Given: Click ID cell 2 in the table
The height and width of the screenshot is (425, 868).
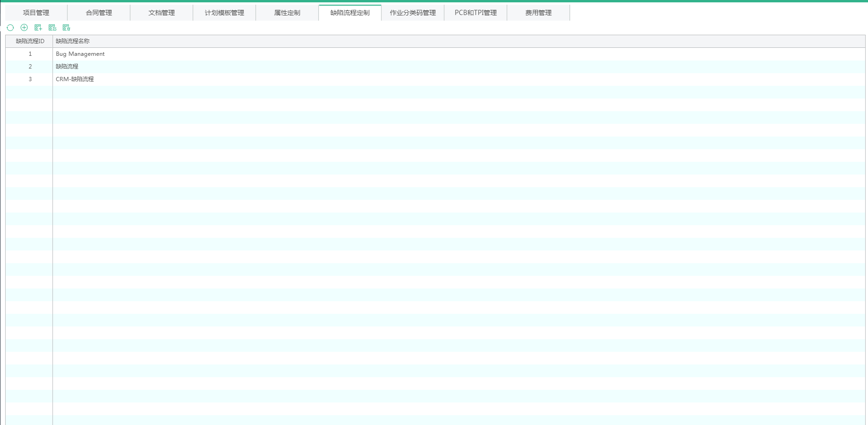Looking at the screenshot, I should point(29,67).
